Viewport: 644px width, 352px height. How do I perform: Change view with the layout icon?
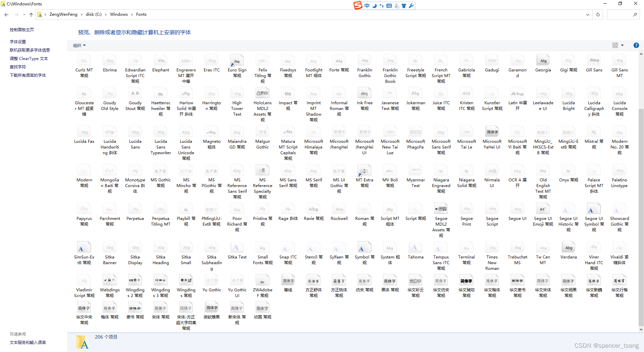point(615,45)
